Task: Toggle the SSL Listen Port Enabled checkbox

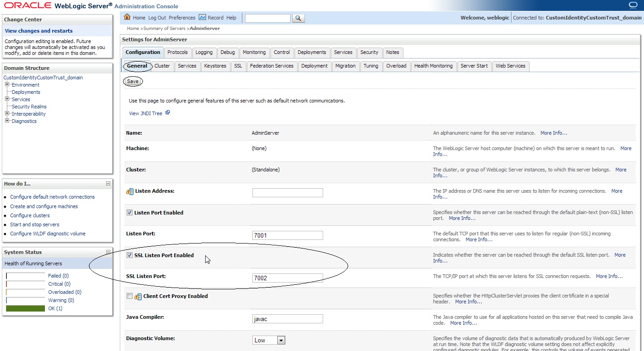Action: pos(129,255)
